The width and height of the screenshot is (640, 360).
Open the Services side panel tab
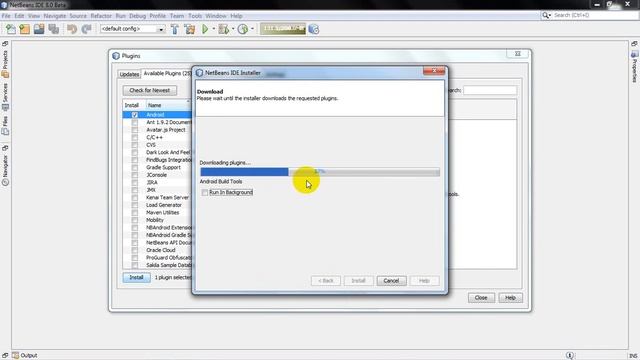click(x=5, y=97)
